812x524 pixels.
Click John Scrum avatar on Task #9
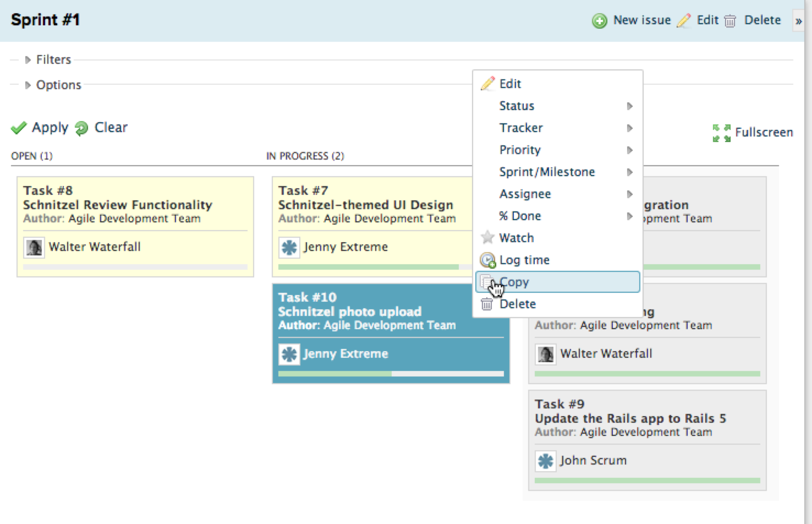(x=545, y=461)
